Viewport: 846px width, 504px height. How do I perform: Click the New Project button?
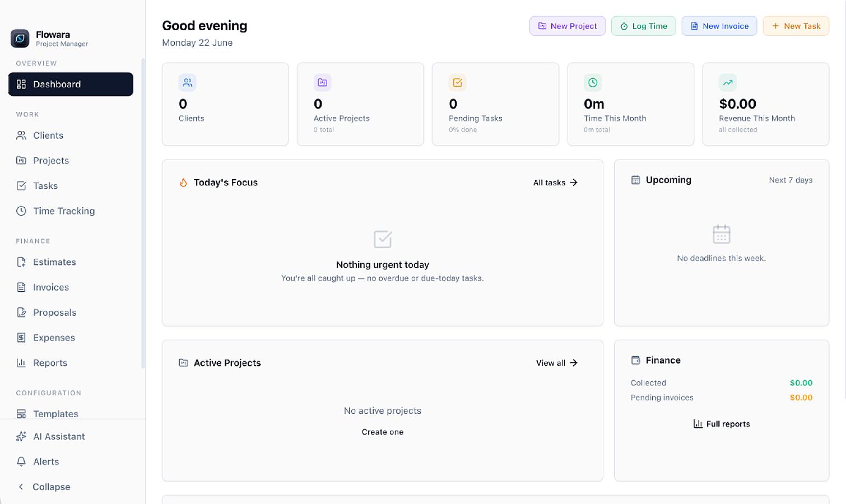[568, 26]
